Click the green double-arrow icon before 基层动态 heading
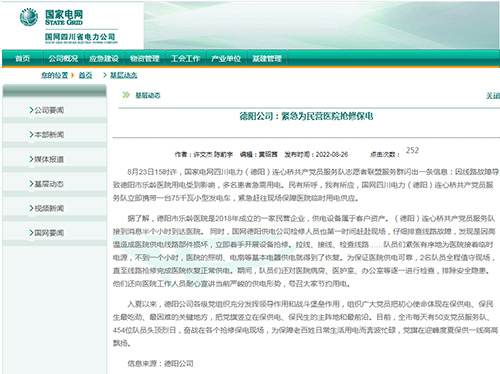This screenshot has width=500, height=374. pos(126,95)
